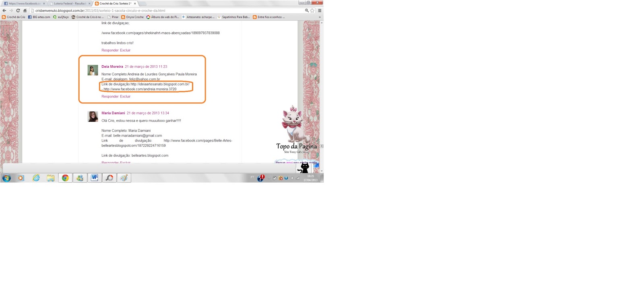
Task: Click Maria Damiani's avatar thumbnail
Action: [x=93, y=116]
